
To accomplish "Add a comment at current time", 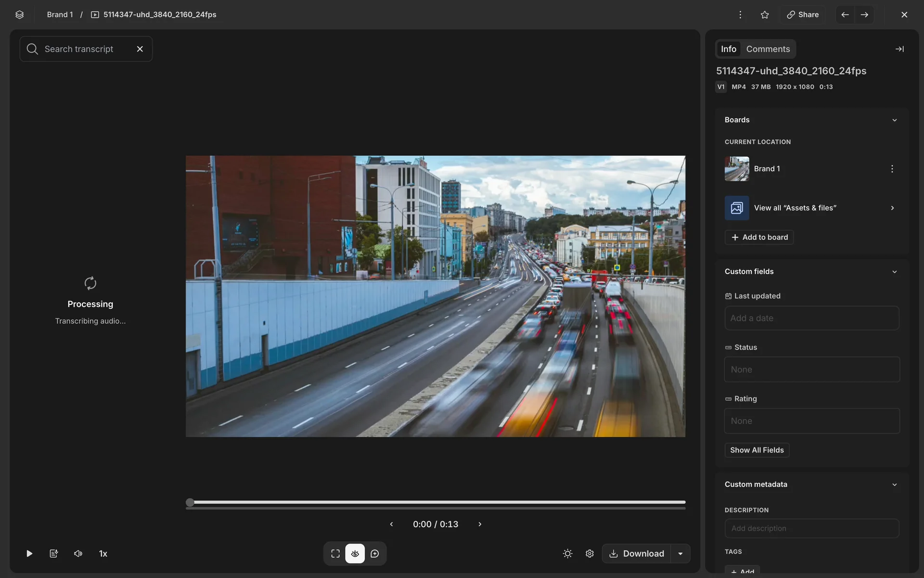I will (375, 553).
